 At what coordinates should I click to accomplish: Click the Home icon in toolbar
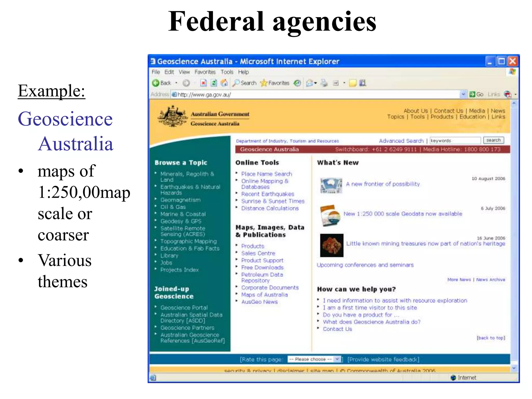[x=224, y=83]
